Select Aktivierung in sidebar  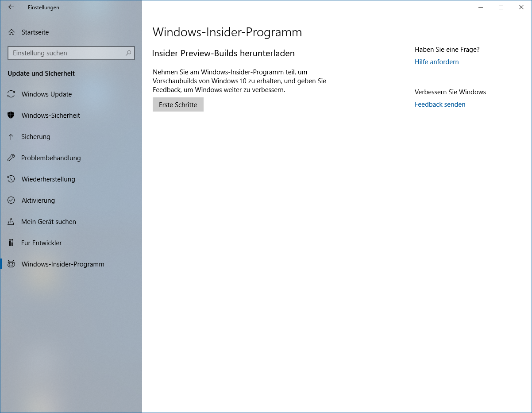[x=71, y=201]
